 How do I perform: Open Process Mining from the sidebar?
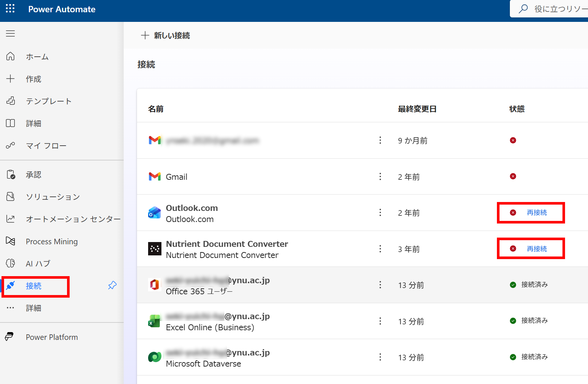[x=51, y=242]
